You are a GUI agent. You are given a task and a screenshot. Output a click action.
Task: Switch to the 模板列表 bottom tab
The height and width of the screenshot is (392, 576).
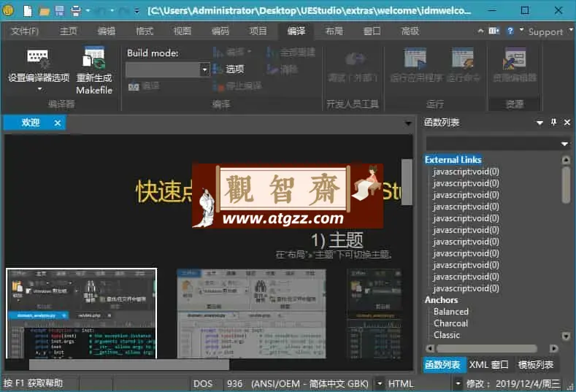[x=536, y=365]
